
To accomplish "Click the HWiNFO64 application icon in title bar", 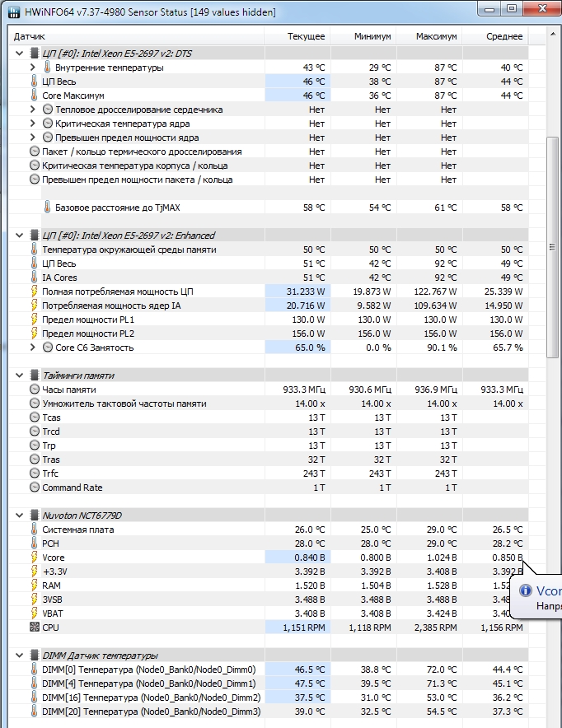I will pyautogui.click(x=14, y=12).
